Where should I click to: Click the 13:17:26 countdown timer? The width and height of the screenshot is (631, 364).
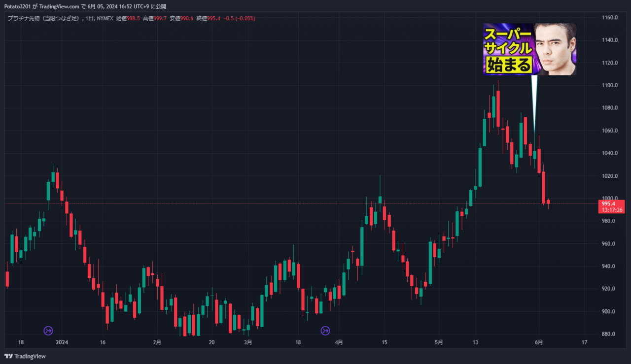click(611, 210)
